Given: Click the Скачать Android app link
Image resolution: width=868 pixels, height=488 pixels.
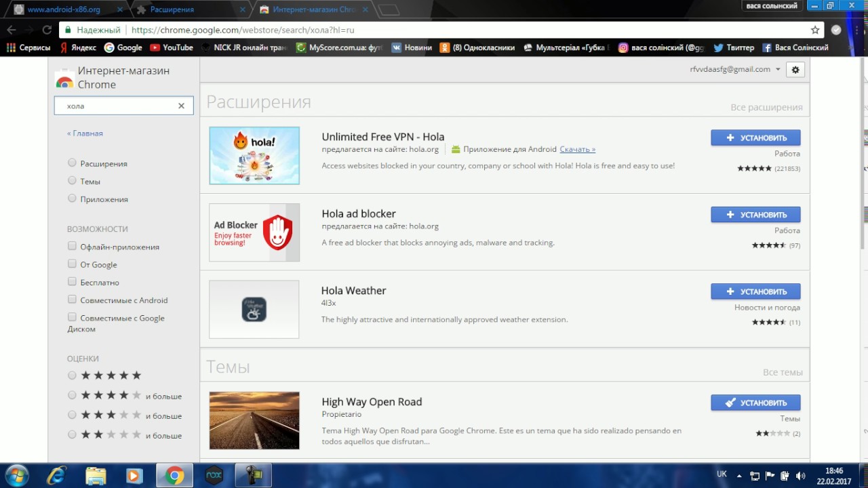Looking at the screenshot, I should point(578,149).
